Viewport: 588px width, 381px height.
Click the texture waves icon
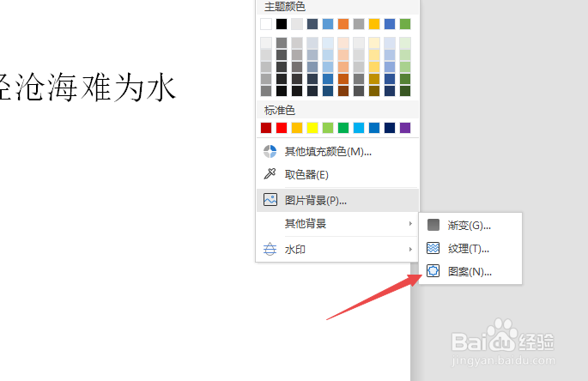tap(433, 248)
